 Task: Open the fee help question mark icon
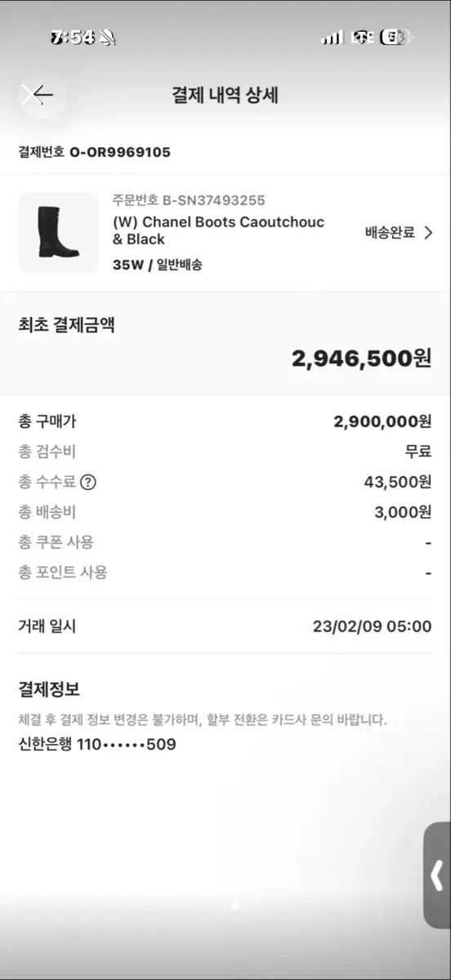pos(88,482)
